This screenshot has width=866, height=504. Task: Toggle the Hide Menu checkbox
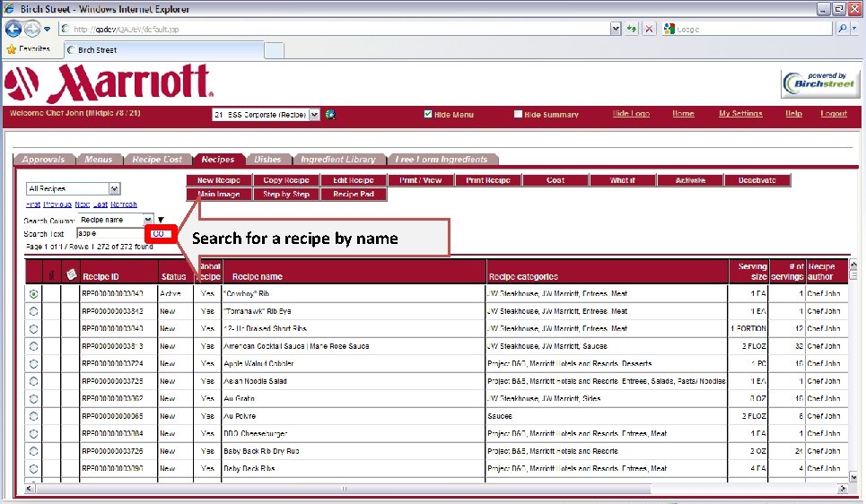point(427,114)
